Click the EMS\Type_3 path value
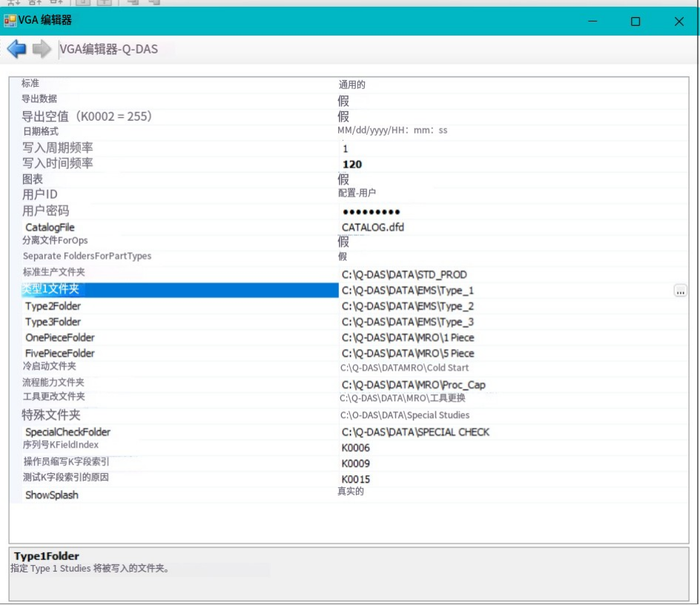 pos(408,322)
